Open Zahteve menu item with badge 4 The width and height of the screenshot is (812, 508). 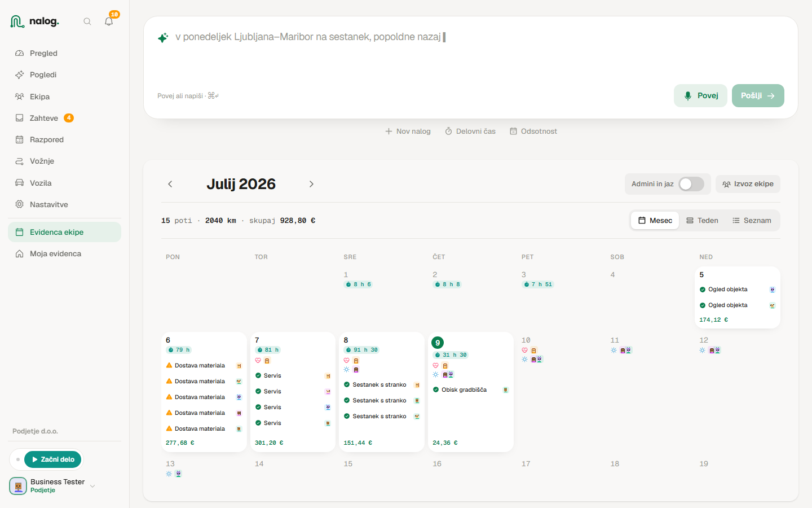click(64, 118)
